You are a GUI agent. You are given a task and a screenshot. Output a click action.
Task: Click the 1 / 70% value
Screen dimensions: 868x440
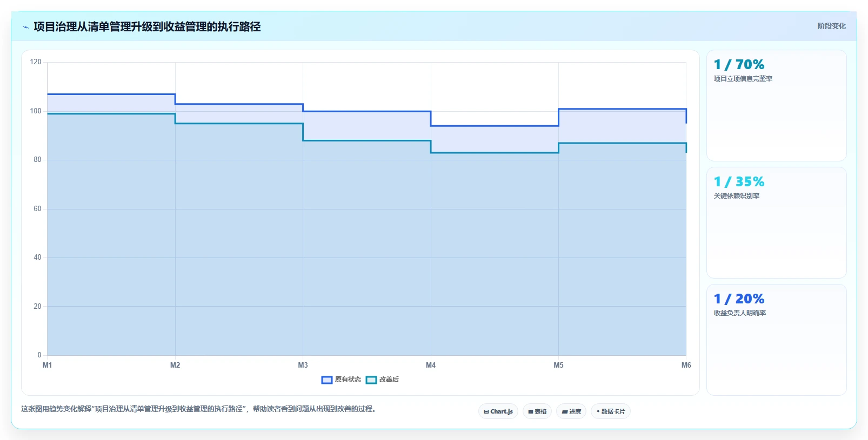[x=739, y=65]
